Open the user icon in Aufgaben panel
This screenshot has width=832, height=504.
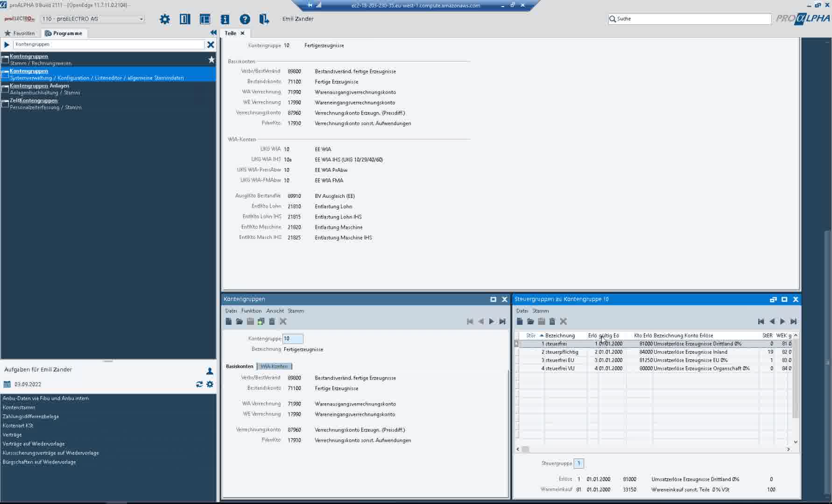pyautogui.click(x=210, y=371)
